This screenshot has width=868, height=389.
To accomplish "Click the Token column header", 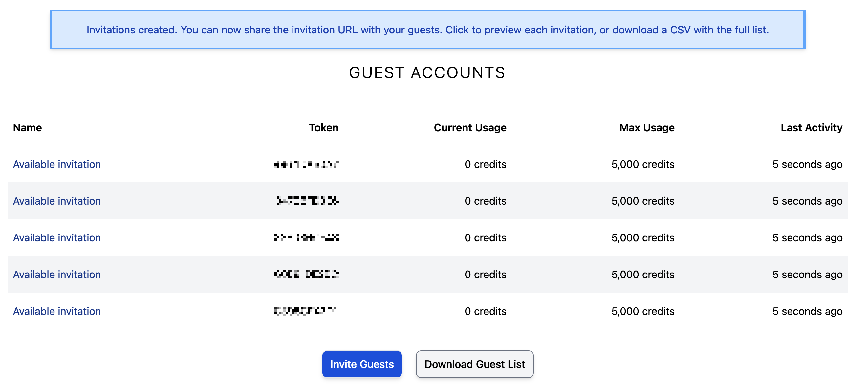I will click(323, 128).
